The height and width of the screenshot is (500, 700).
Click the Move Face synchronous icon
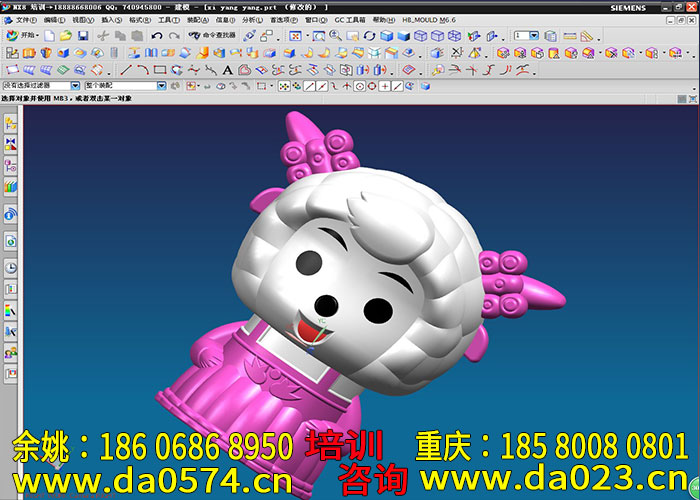[x=503, y=53]
